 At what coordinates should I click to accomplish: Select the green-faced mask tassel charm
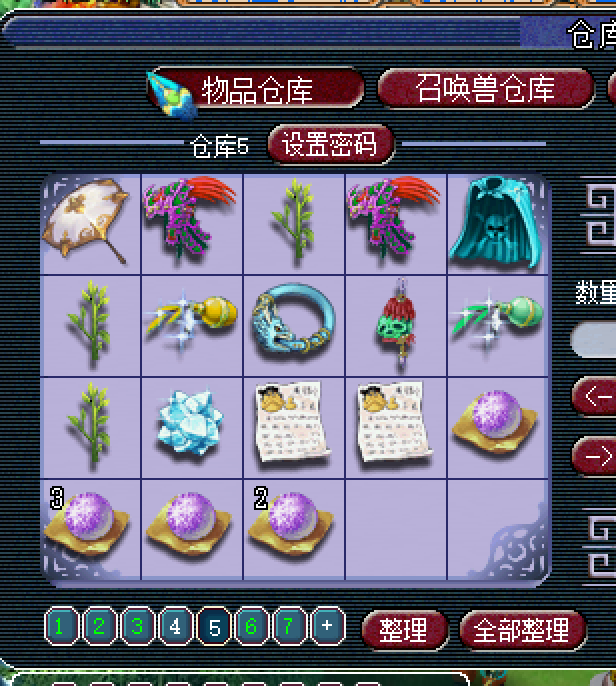pyautogui.click(x=396, y=325)
